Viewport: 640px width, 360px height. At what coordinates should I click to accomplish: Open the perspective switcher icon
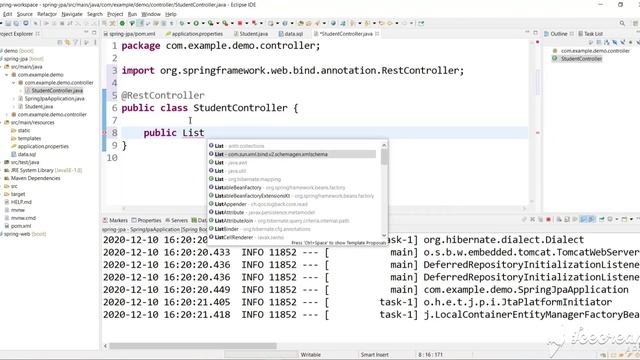pyautogui.click(x=636, y=24)
